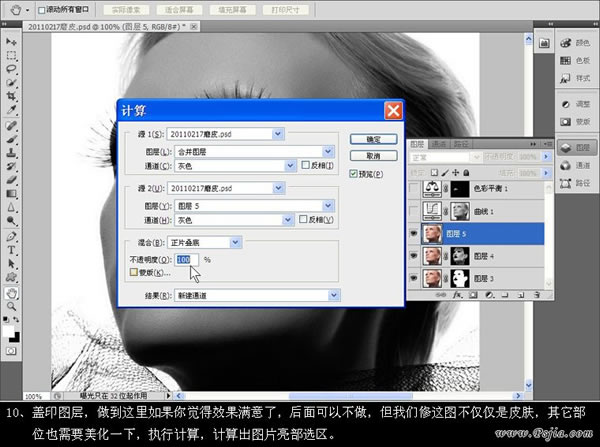This screenshot has height=447, width=600.
Task: Enable the Mask checkbox in Calculations
Action: (x=134, y=272)
